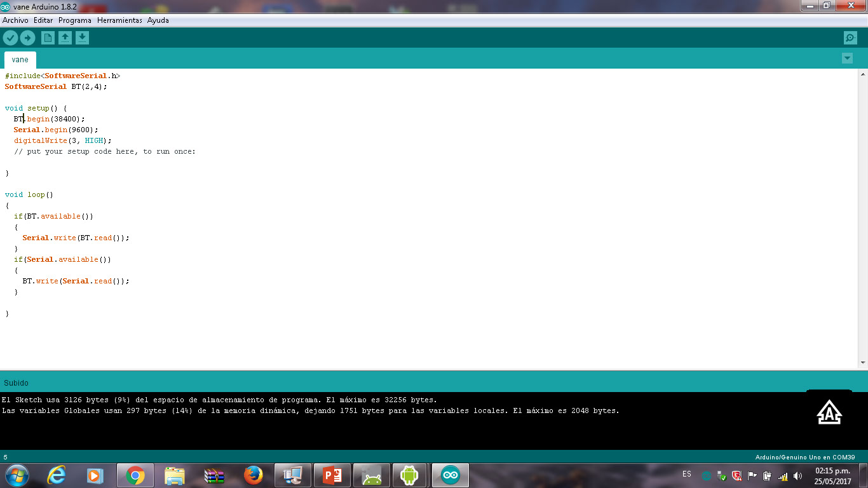Click the editor scrollbar down arrow
868x488 pixels.
coord(863,363)
